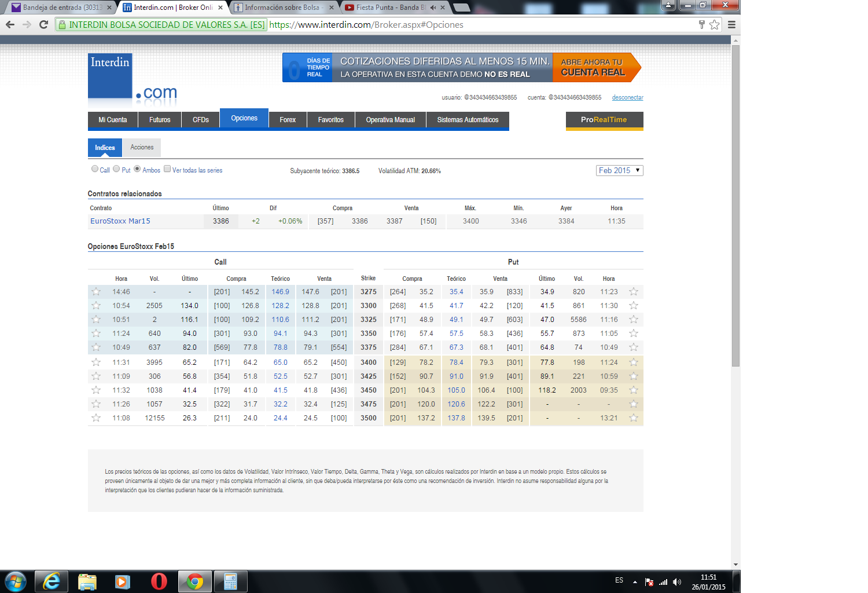Open the Feb 2015 expiry dropdown
This screenshot has width=868, height=593.
click(x=619, y=170)
